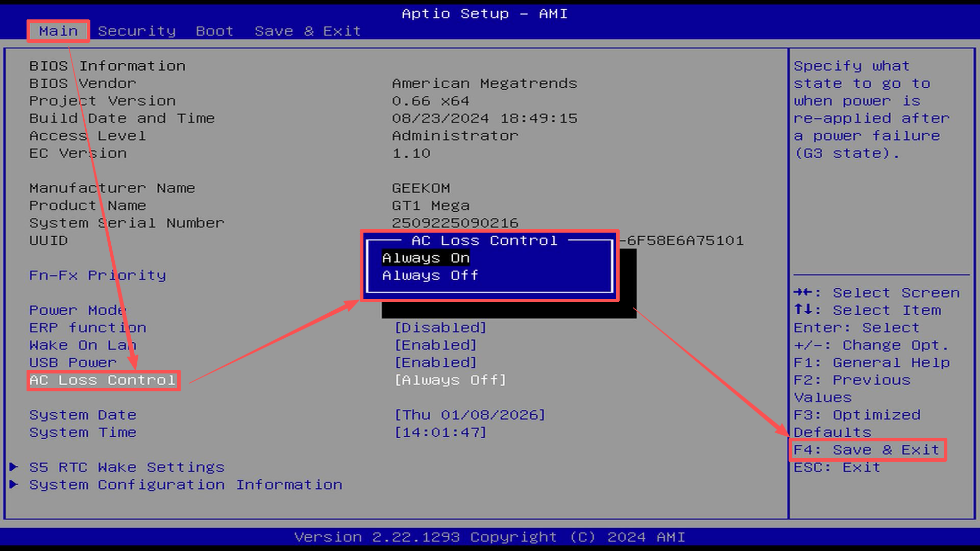Open AC Loss Control Always Off dropdown
980x551 pixels.
click(450, 380)
